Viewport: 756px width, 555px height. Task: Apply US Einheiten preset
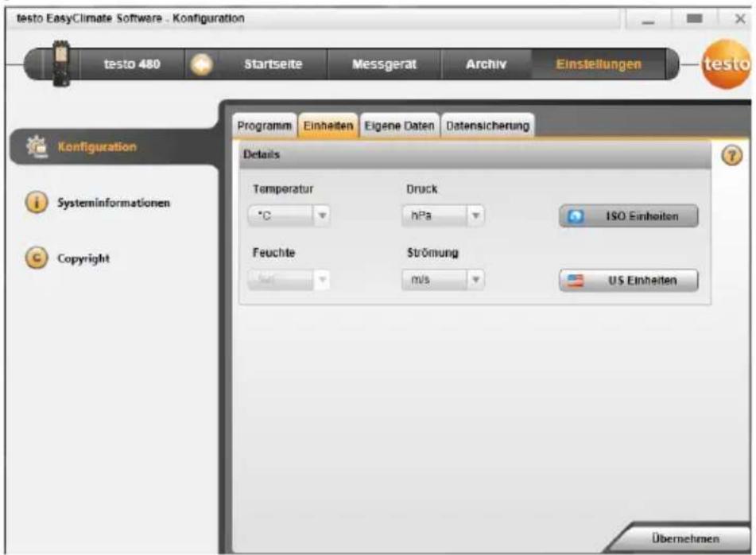coord(628,280)
